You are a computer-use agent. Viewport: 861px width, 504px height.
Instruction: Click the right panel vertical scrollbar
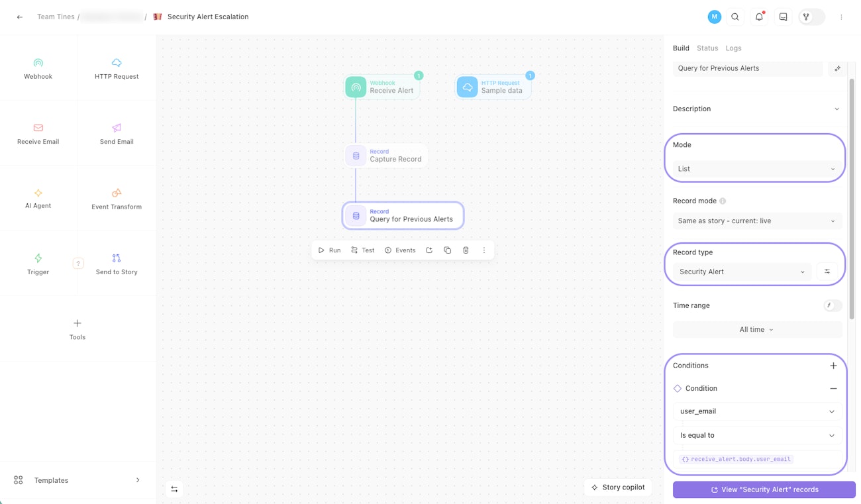(x=851, y=199)
